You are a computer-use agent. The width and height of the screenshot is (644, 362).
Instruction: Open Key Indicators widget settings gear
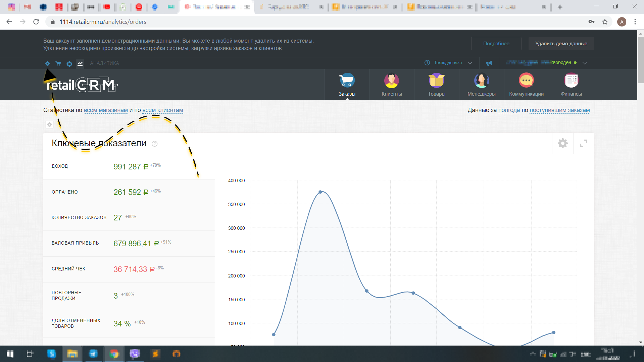[562, 144]
